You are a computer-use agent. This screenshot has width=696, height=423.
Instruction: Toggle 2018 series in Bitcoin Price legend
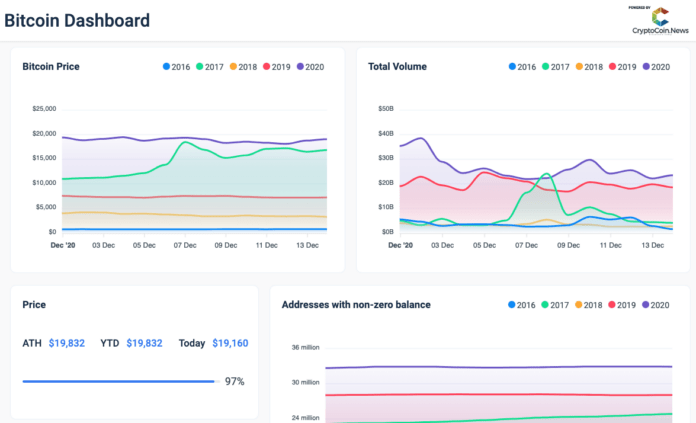click(243, 67)
